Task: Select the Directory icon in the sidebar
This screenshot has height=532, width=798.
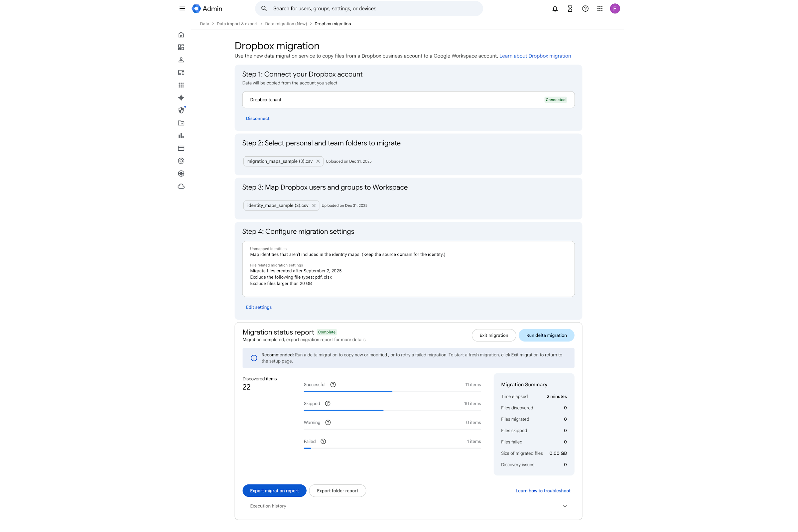Action: coord(181,60)
